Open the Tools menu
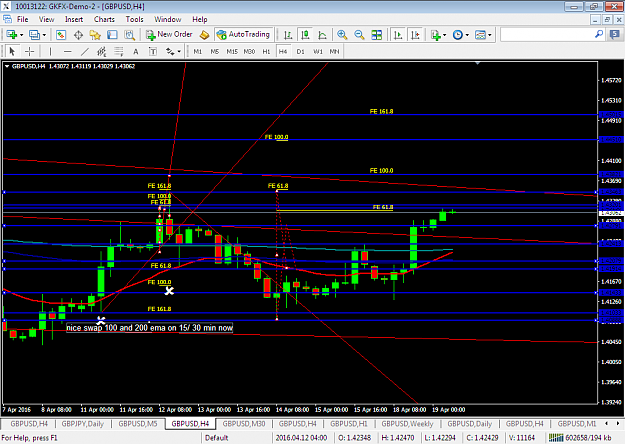Screen dimensions: 625x444 click(134, 19)
